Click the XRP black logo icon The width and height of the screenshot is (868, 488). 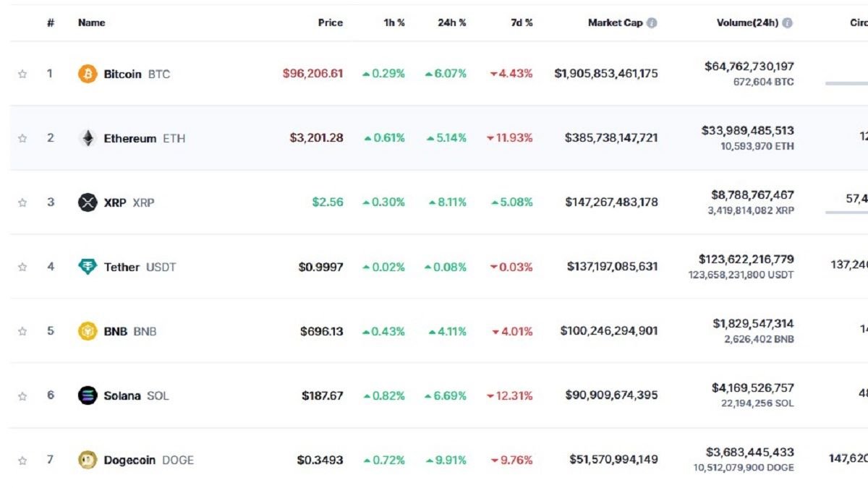click(x=88, y=202)
